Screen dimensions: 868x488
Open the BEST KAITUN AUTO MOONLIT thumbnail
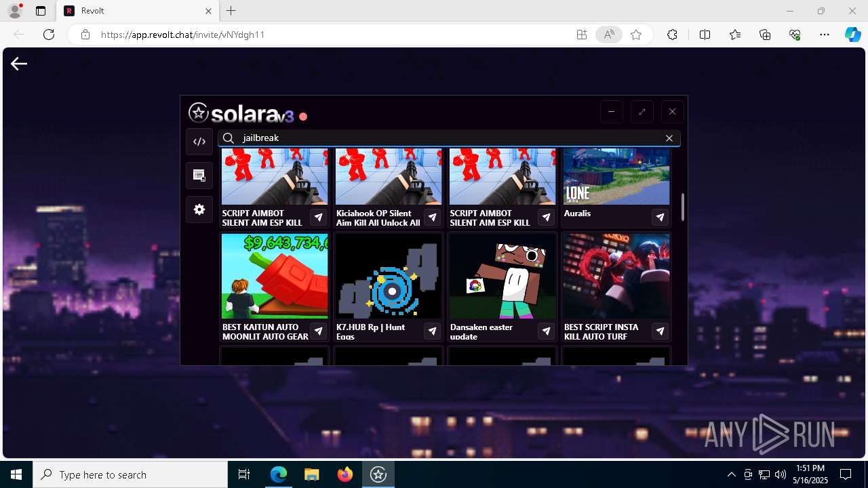(x=275, y=277)
